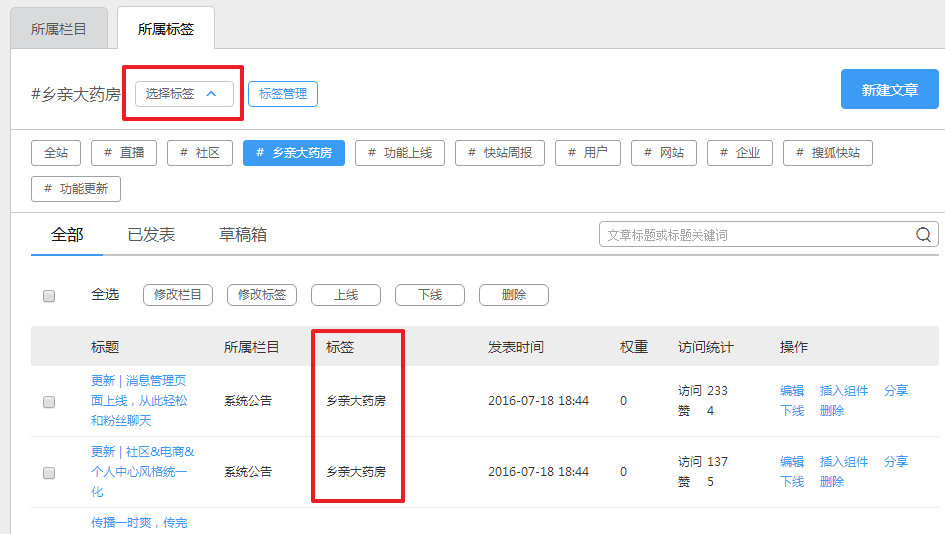This screenshot has width=945, height=534.
Task: Select the 已发表 tab
Action: [x=151, y=234]
